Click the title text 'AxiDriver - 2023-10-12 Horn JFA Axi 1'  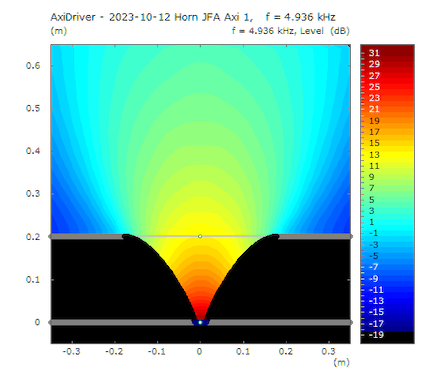tap(151, 17)
